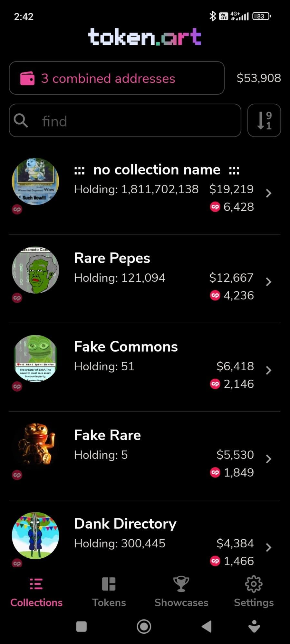Tap the Doge card collection thumbnail
The width and height of the screenshot is (290, 644).
pos(35,181)
